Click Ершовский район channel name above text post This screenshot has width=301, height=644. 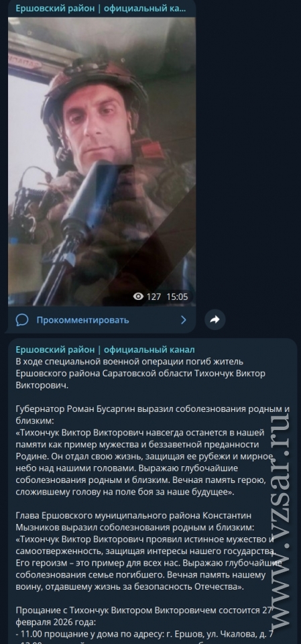click(x=105, y=350)
